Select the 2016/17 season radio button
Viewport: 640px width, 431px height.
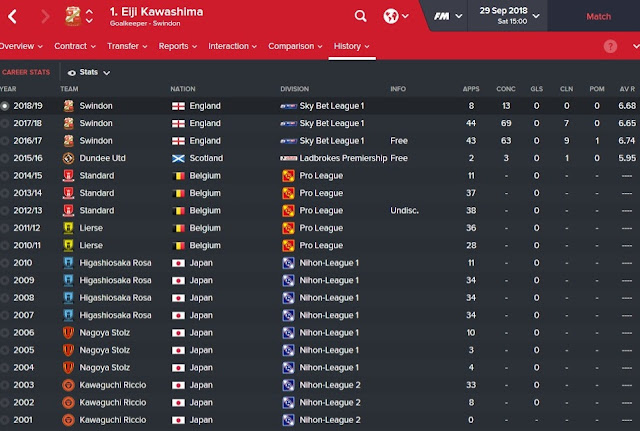coord(4,141)
